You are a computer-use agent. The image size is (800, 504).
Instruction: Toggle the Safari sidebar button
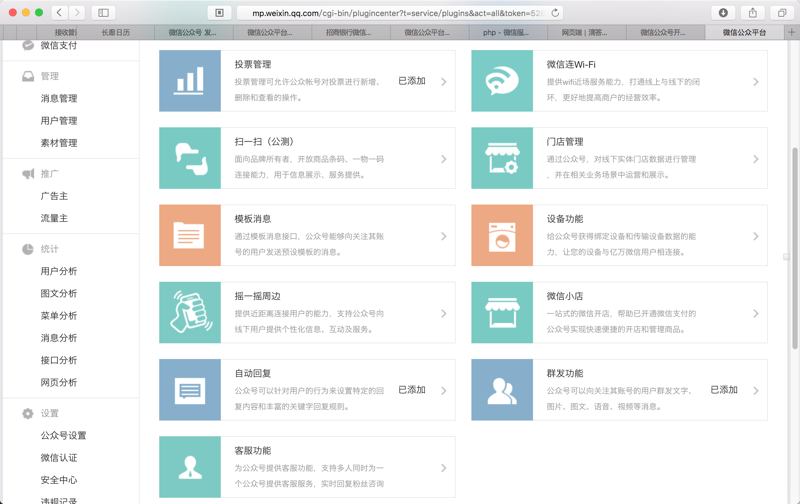[x=103, y=13]
